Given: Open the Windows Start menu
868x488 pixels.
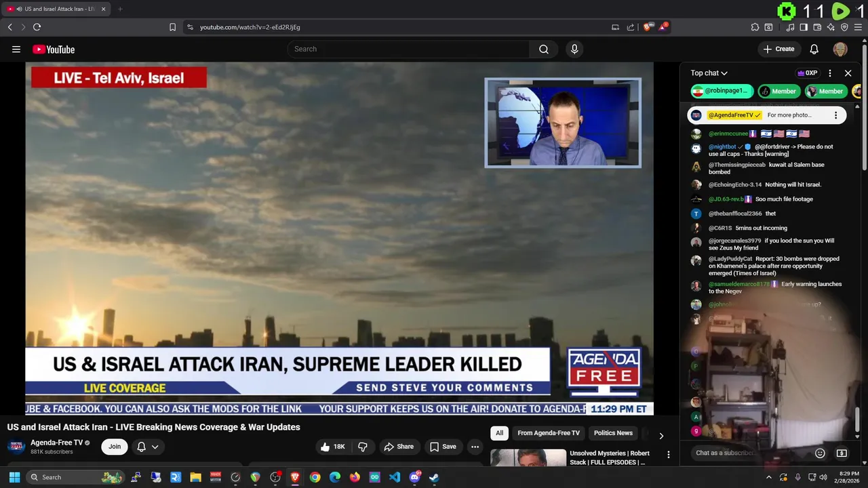Looking at the screenshot, I should 14,477.
